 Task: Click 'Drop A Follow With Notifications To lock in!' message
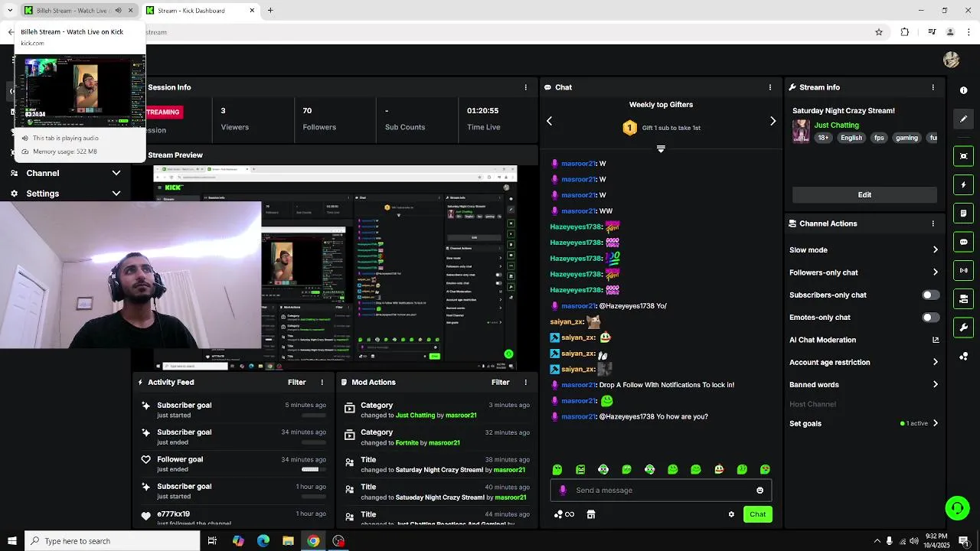(667, 385)
